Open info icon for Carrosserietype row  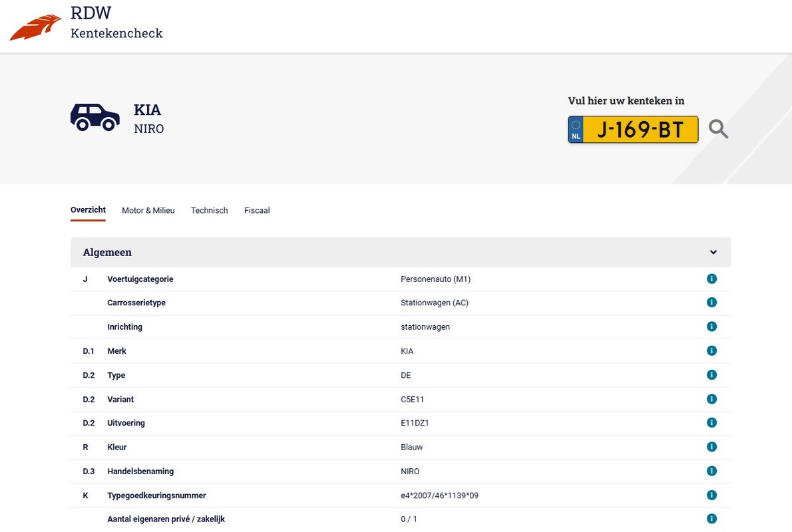click(x=711, y=303)
